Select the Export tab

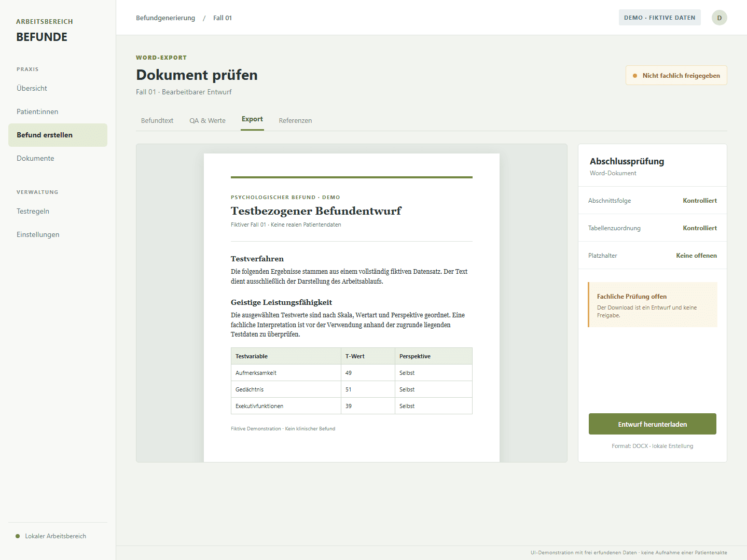[x=252, y=119]
